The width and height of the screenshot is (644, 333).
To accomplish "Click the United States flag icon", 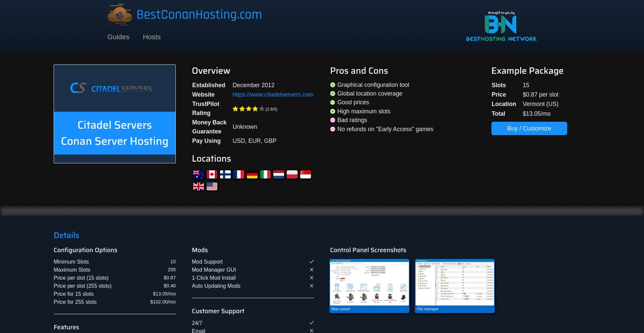I will click(212, 186).
